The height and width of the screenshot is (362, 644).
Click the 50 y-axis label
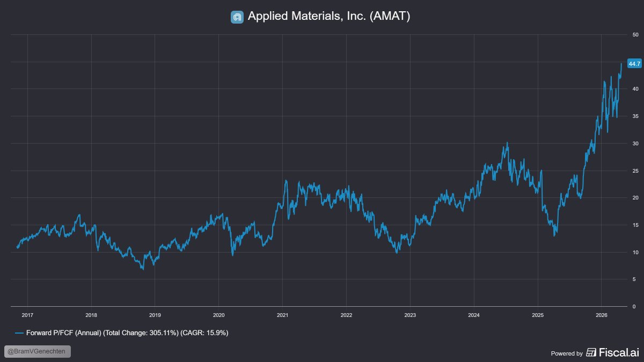pos(636,34)
